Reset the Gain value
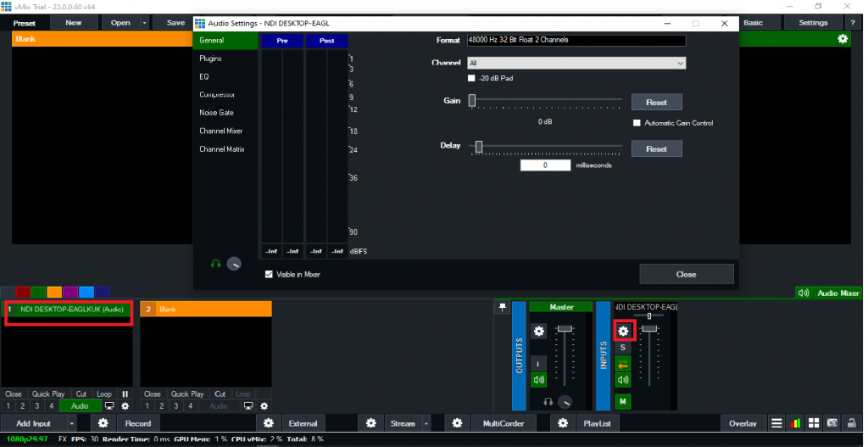Image resolution: width=868 pixels, height=447 pixels. [x=657, y=102]
